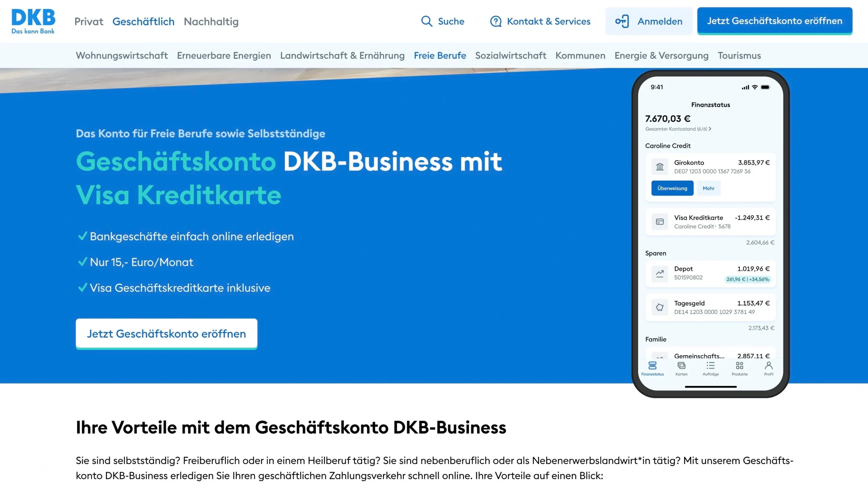This screenshot has height=490, width=868.
Task: Select Energie & Versorgung
Action: [x=662, y=55]
